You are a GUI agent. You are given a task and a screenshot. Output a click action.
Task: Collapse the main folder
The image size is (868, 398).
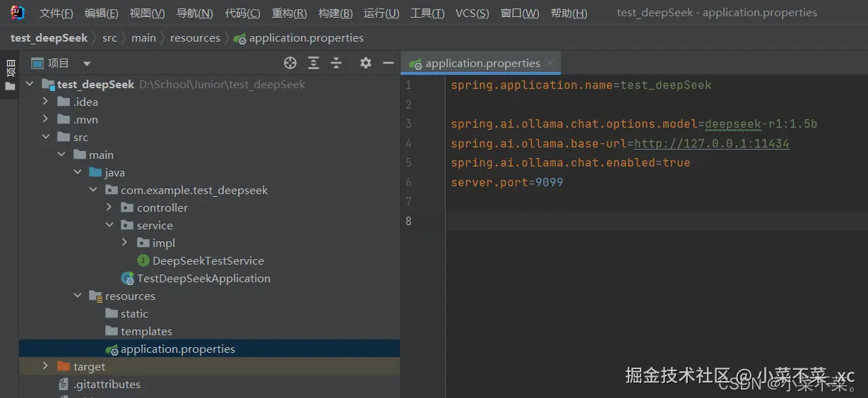point(61,155)
